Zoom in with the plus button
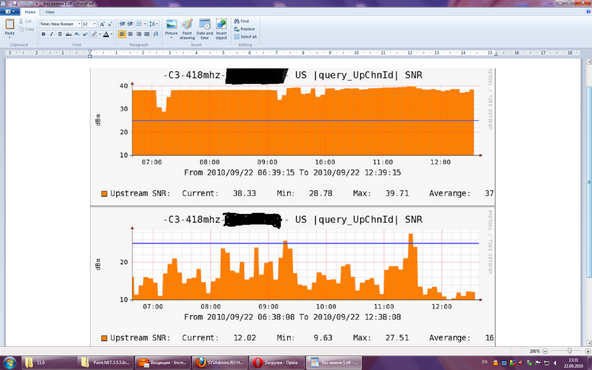The image size is (592, 370). pyautogui.click(x=587, y=351)
